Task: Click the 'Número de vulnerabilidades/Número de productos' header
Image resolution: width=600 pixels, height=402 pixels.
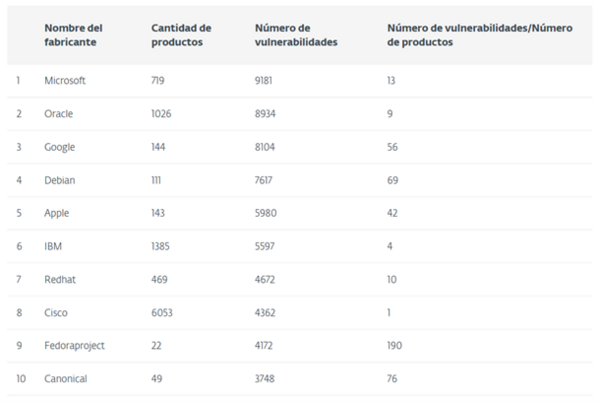Action: point(480,35)
